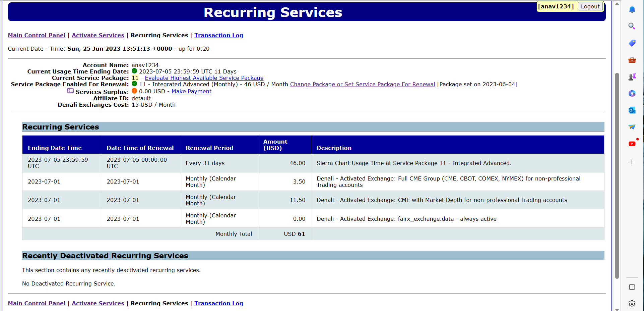The width and height of the screenshot is (644, 311).
Task: Open the Outlook sidebar icon
Action: [632, 110]
